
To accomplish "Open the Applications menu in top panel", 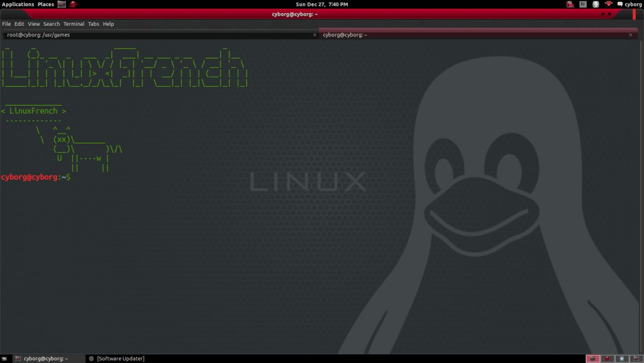I will tap(18, 4).
